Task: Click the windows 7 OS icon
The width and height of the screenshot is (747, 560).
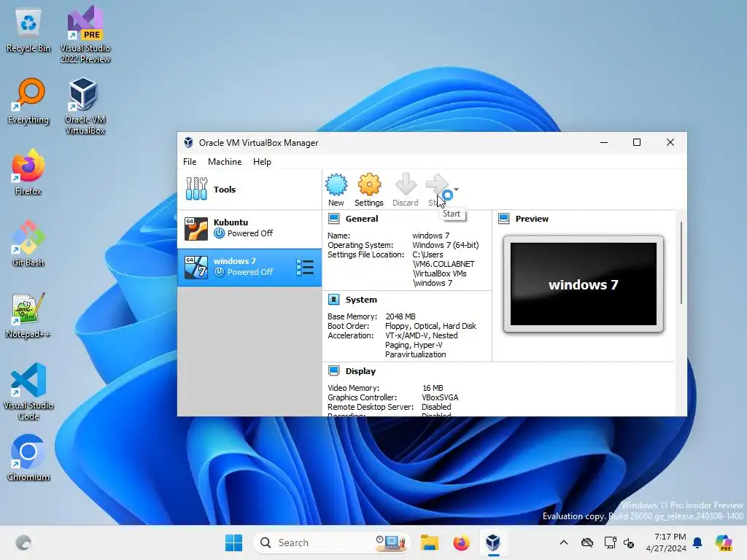Action: click(x=196, y=267)
